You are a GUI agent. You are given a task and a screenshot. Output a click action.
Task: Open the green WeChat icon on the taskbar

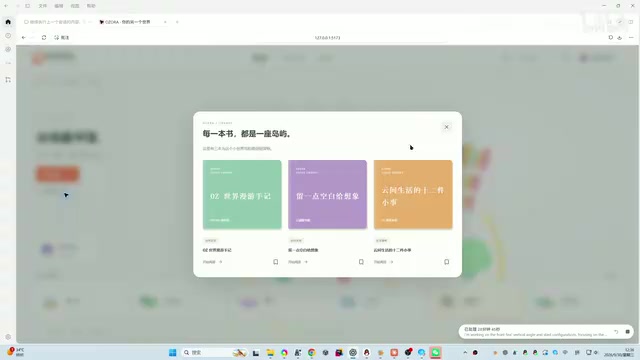[436, 352]
